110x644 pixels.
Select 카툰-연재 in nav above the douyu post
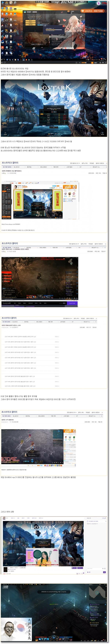click(56, 167)
